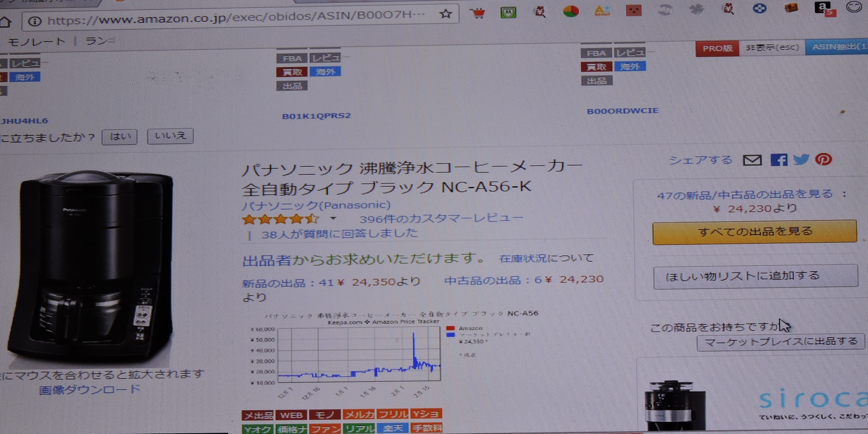Bookmark this page with the star icon
The height and width of the screenshot is (434, 868).
point(446,14)
